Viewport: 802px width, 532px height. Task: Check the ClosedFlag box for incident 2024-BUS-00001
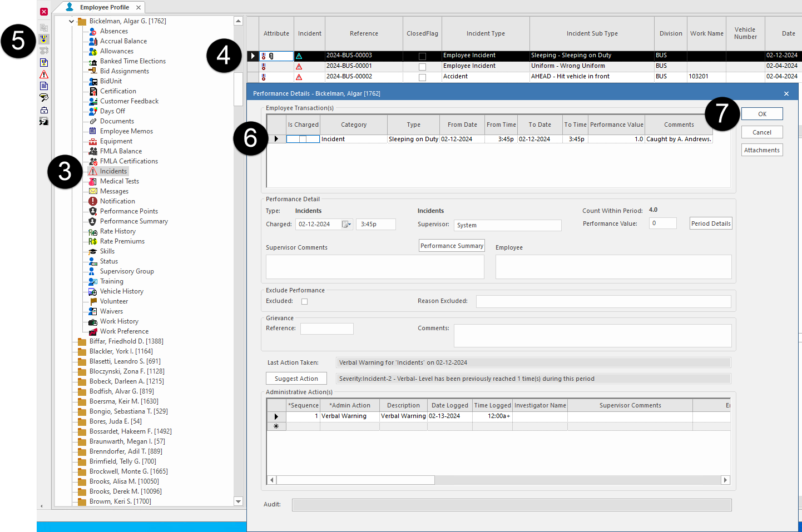click(422, 66)
